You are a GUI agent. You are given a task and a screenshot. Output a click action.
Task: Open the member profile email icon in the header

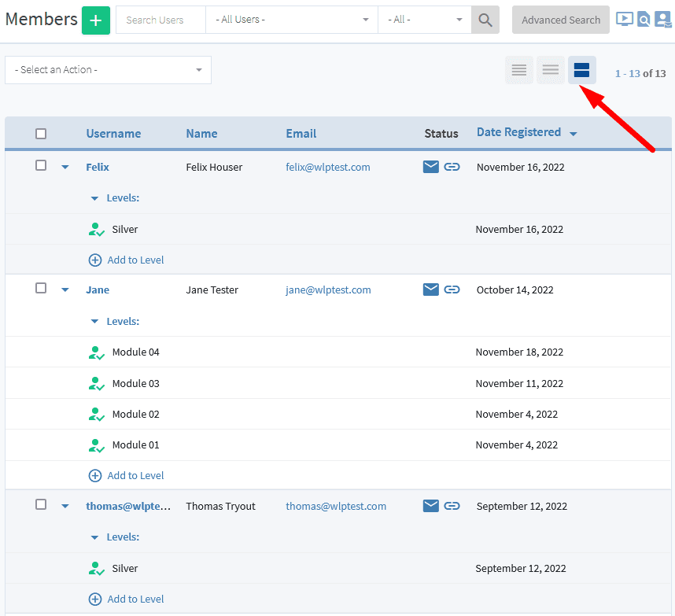[x=662, y=19]
